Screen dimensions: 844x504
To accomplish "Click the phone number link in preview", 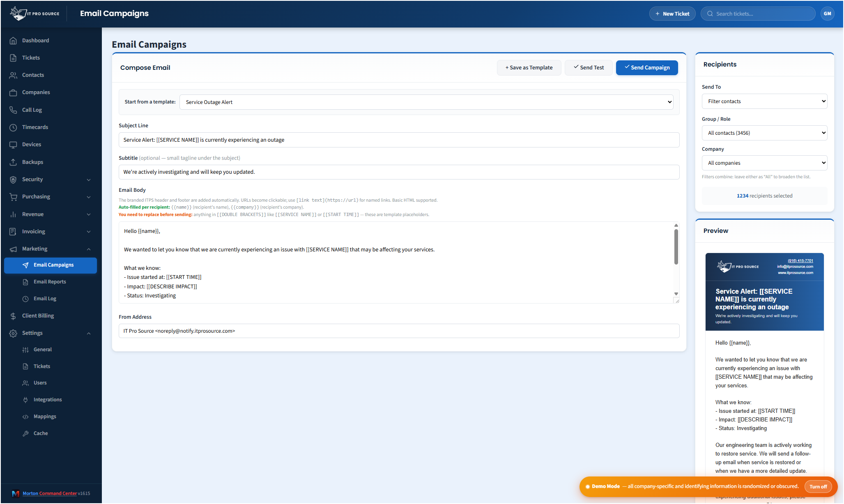I will [800, 261].
